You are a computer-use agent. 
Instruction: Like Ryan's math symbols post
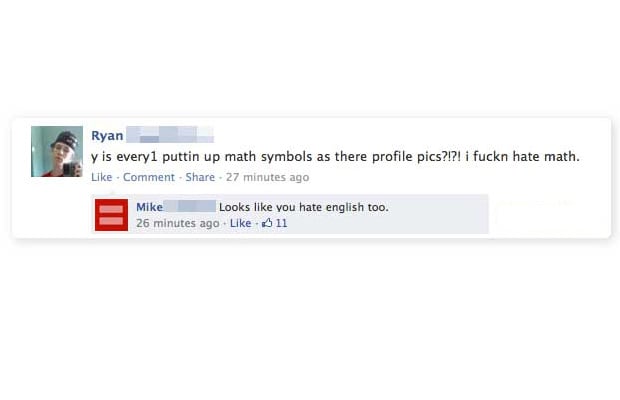click(102, 177)
